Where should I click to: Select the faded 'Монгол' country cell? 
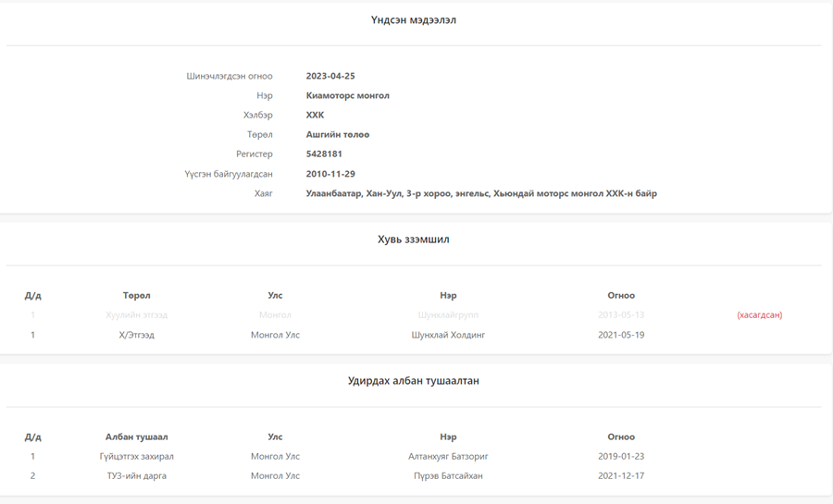pyautogui.click(x=275, y=315)
